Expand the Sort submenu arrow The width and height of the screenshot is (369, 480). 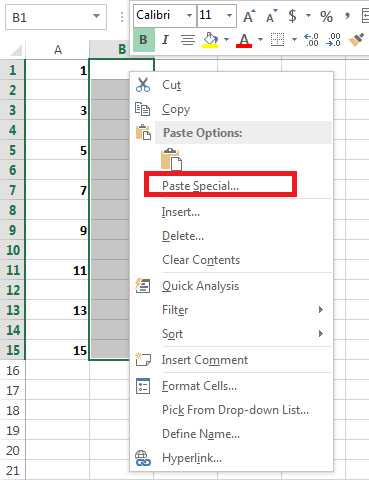321,334
